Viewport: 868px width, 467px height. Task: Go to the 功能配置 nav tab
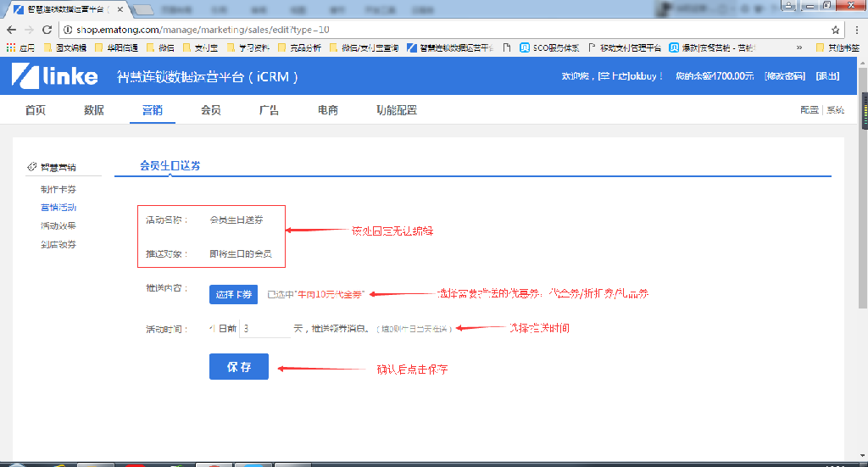[x=397, y=110]
